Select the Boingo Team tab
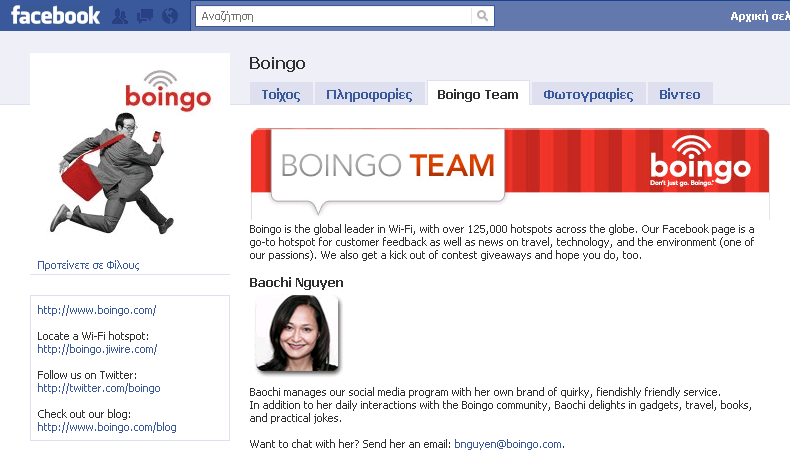The width and height of the screenshot is (790, 457). (x=478, y=94)
